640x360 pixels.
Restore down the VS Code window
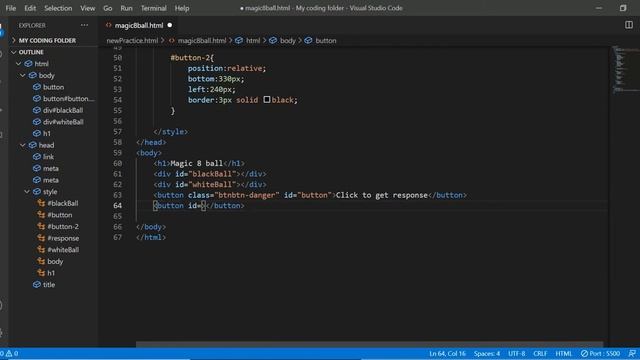[622, 8]
